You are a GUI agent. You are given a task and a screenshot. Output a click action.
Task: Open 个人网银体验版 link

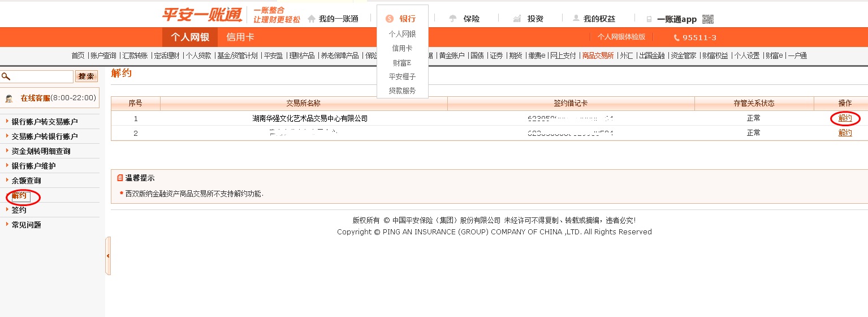[x=621, y=37]
